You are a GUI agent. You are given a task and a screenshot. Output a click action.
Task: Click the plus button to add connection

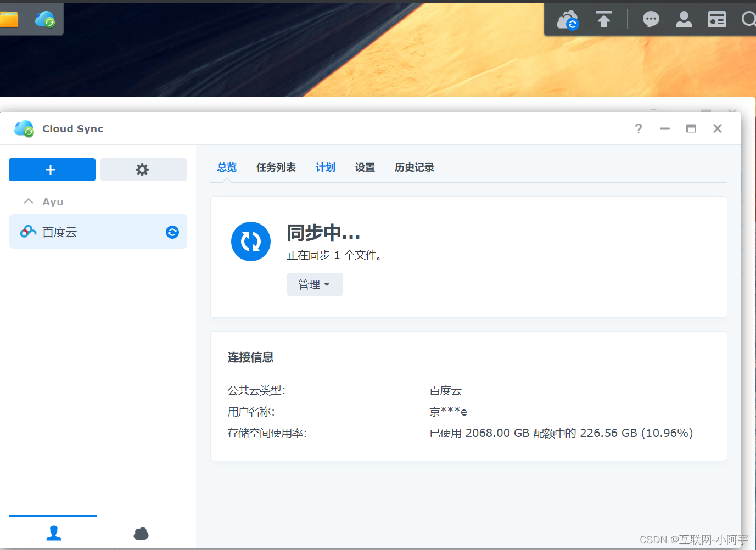point(52,170)
